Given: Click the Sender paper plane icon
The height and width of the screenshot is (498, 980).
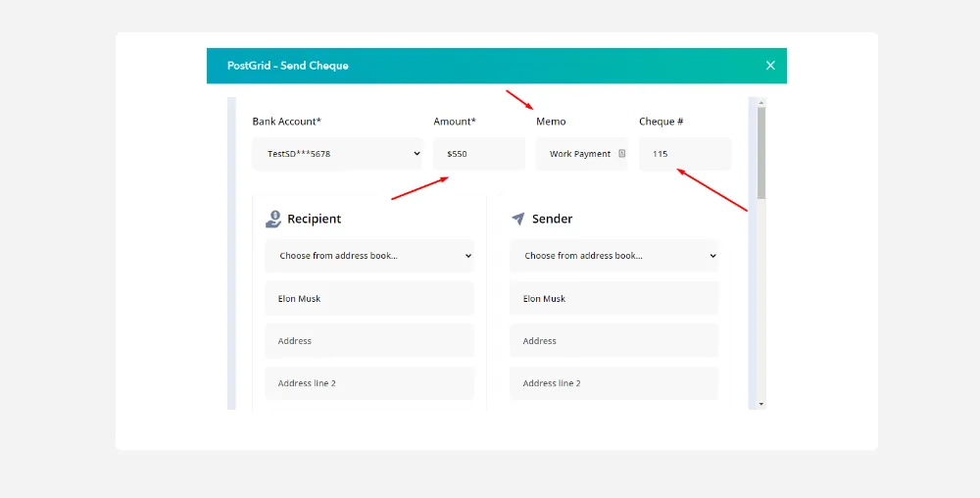Looking at the screenshot, I should 518,219.
